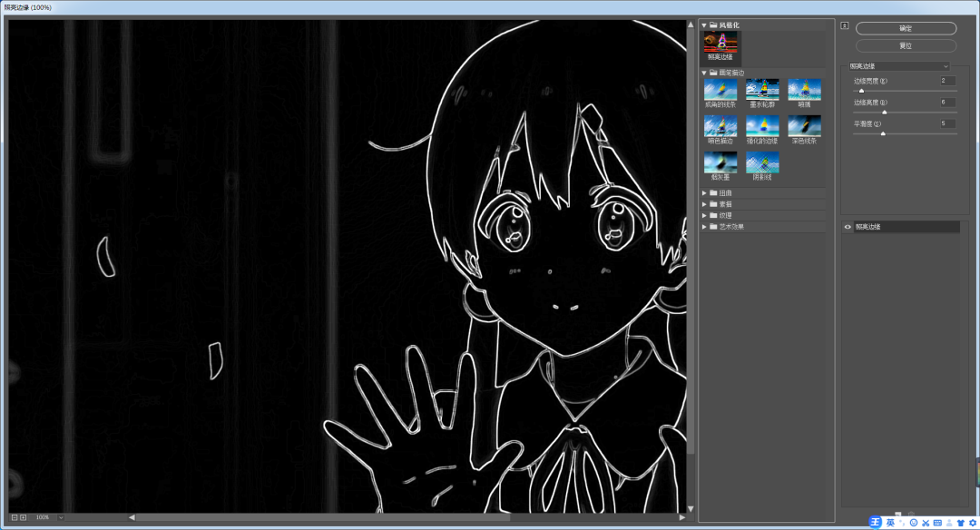This screenshot has height=530, width=980.
Task: Click the 素描 category folder icon
Action: 713,204
